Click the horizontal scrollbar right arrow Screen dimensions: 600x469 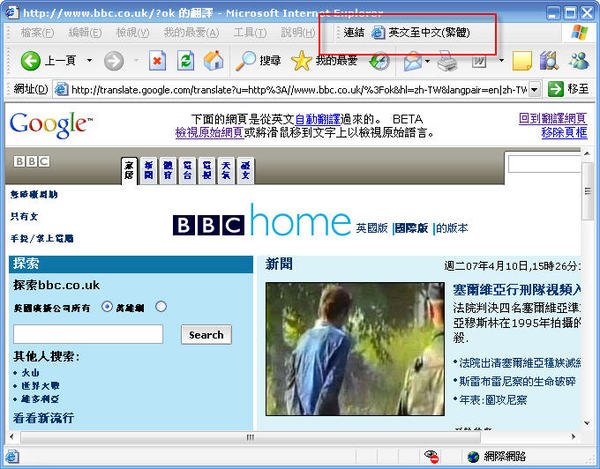coord(573,436)
